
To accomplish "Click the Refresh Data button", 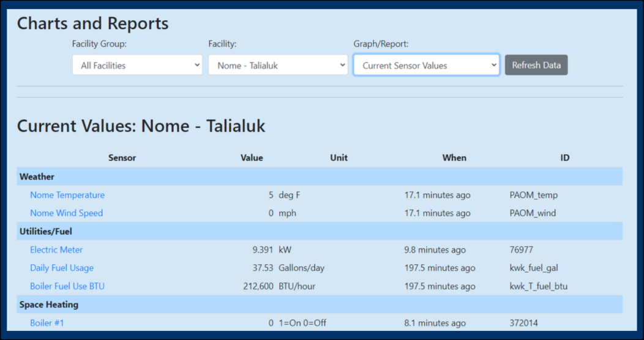I will [536, 65].
